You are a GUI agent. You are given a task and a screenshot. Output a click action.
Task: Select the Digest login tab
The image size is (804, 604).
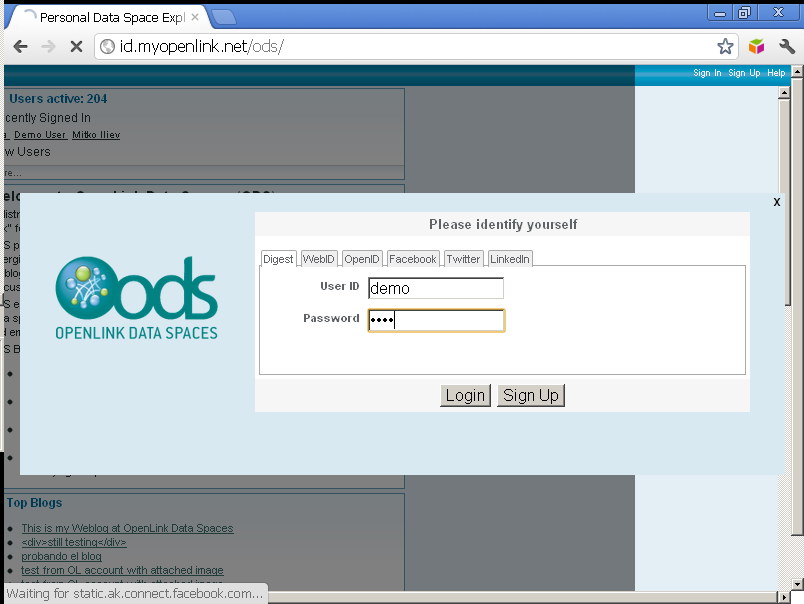[x=278, y=259]
